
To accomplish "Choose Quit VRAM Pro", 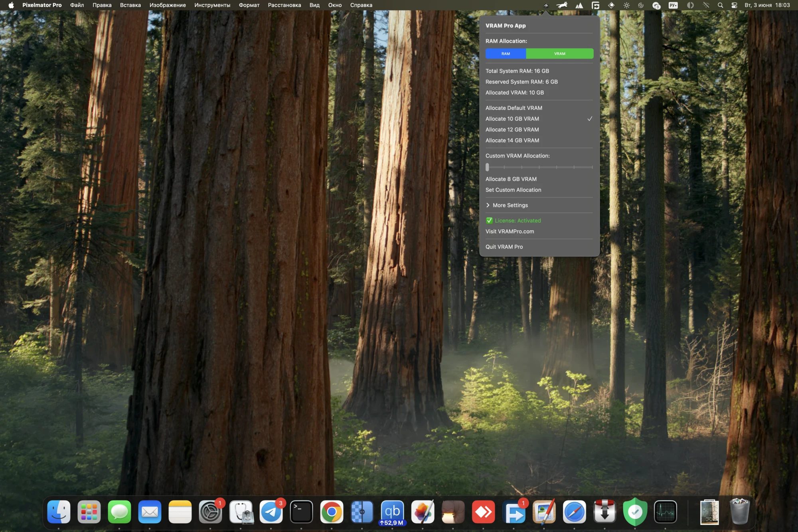I will tap(504, 247).
